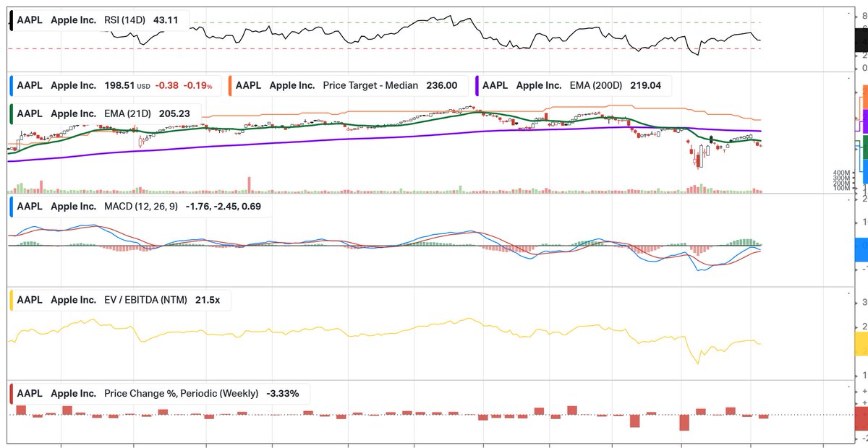Click the yellow EV / EBITDA legend swatch
Viewport: 868px width, 448px height.
pos(12,300)
